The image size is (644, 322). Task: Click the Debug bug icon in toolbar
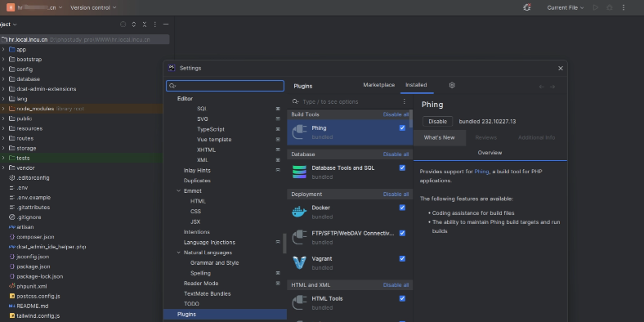coord(610,7)
